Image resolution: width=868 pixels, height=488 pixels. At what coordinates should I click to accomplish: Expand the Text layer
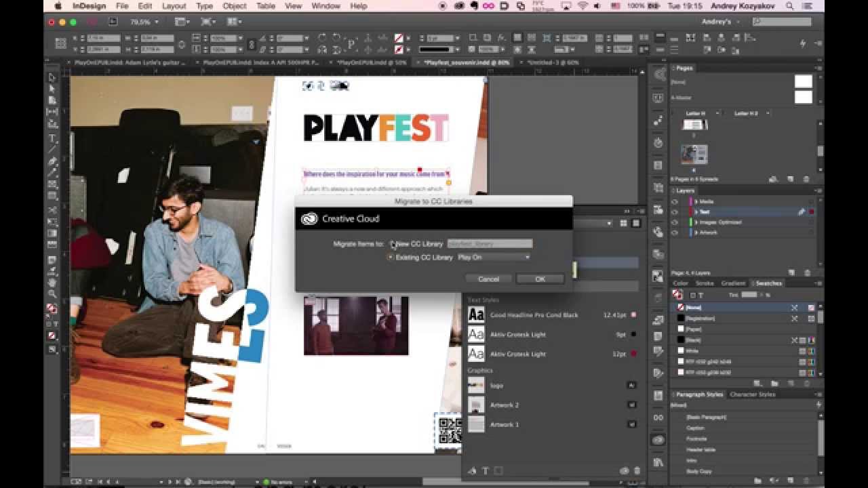[696, 211]
